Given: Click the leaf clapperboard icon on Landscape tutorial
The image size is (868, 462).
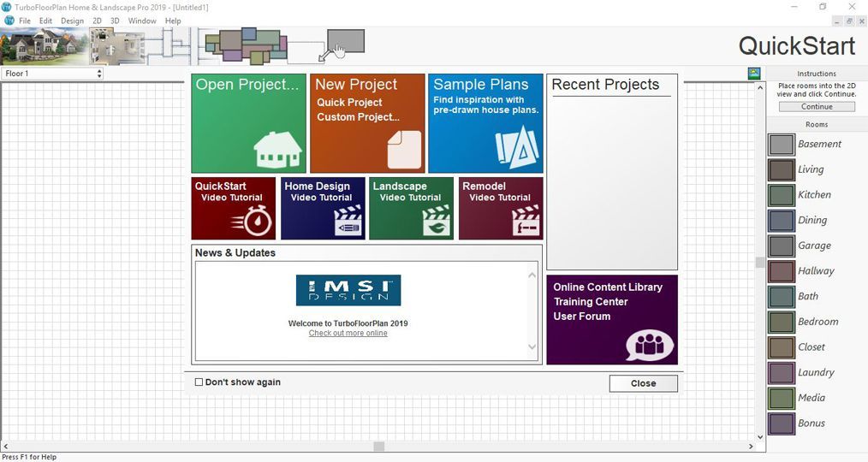Looking at the screenshot, I should point(437,221).
